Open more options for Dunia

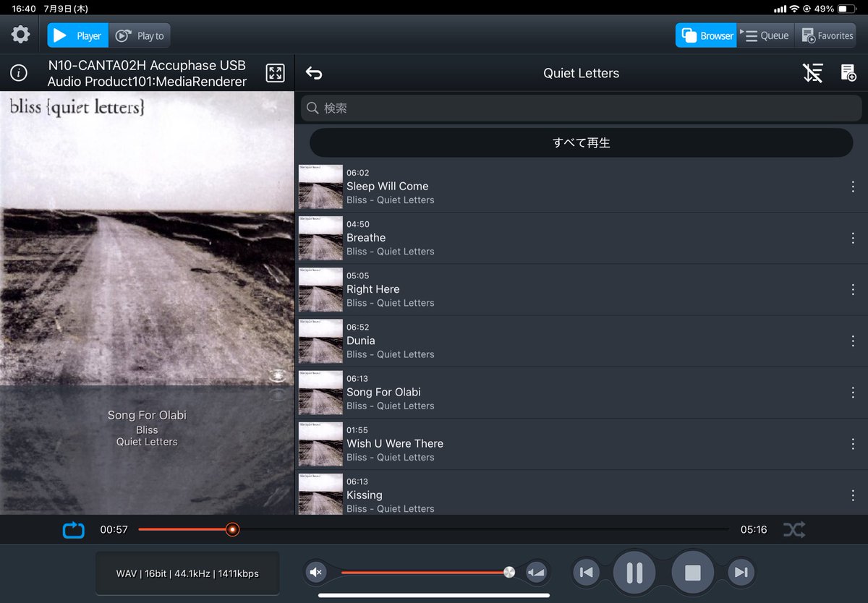click(x=853, y=341)
